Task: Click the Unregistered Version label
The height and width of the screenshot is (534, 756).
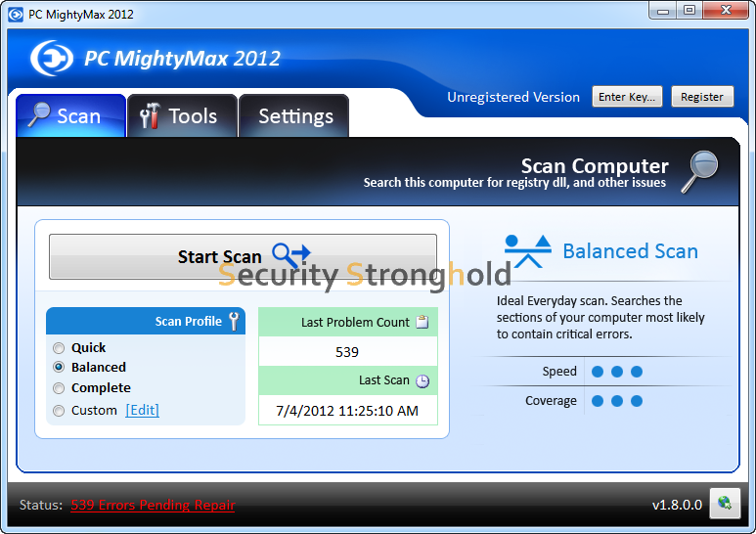Action: (513, 98)
